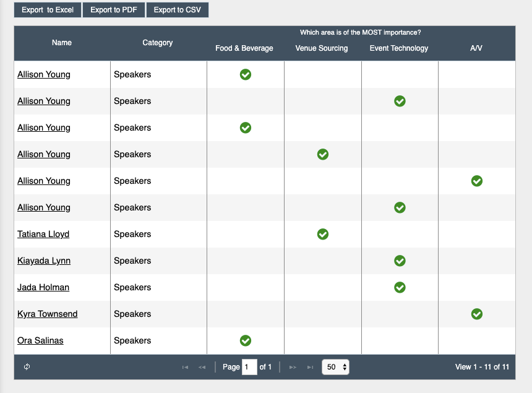Jump to last page using pager icon
The width and height of the screenshot is (532, 393).
310,367
